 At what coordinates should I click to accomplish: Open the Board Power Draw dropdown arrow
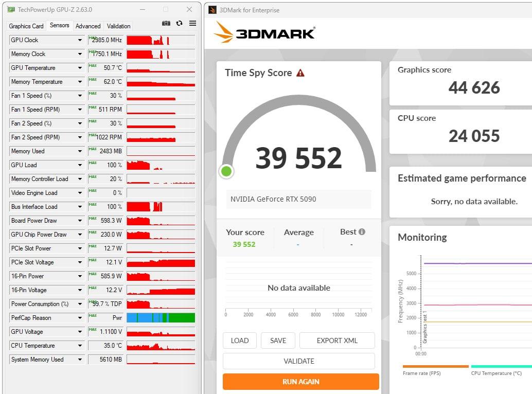[80, 221]
